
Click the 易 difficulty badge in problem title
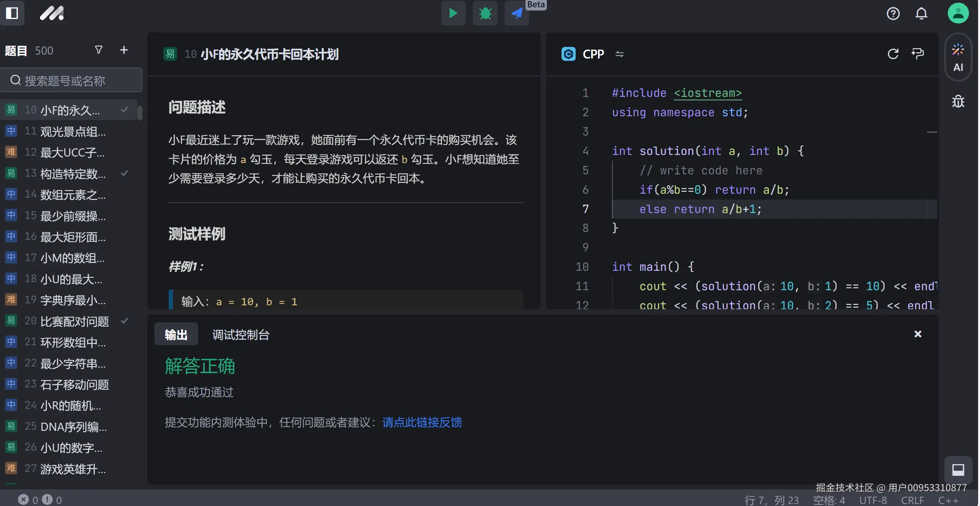(170, 54)
